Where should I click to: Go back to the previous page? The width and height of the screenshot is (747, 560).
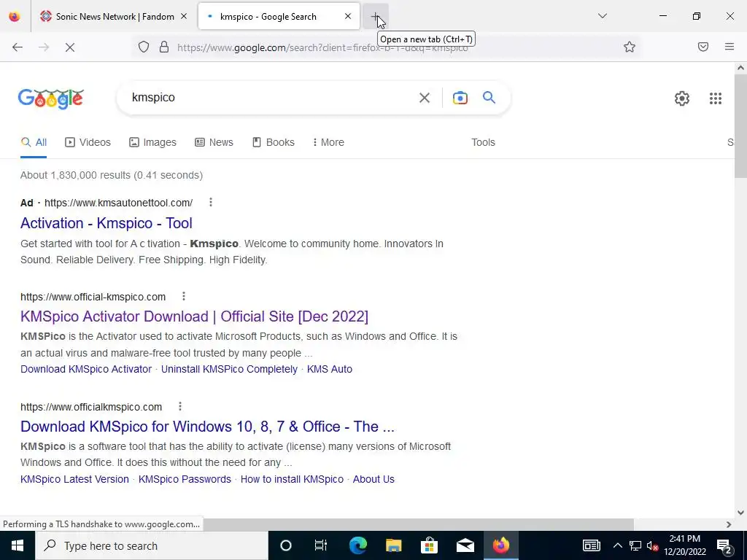[x=18, y=47]
